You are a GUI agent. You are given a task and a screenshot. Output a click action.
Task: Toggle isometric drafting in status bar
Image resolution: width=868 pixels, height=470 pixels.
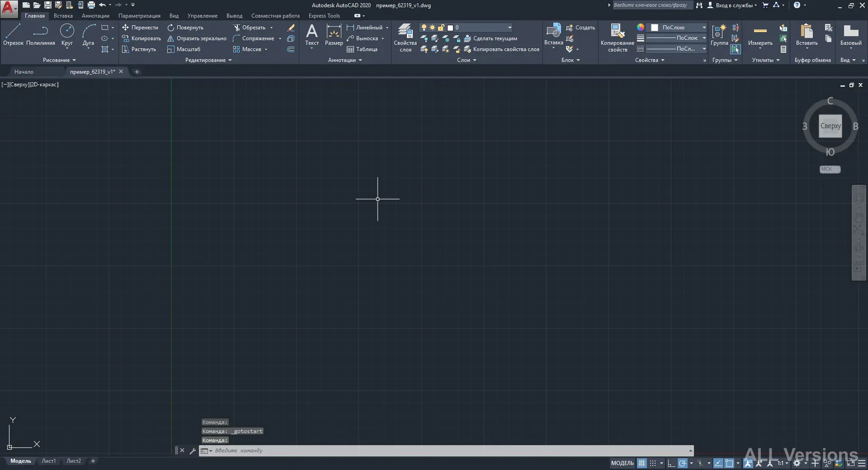(700, 463)
